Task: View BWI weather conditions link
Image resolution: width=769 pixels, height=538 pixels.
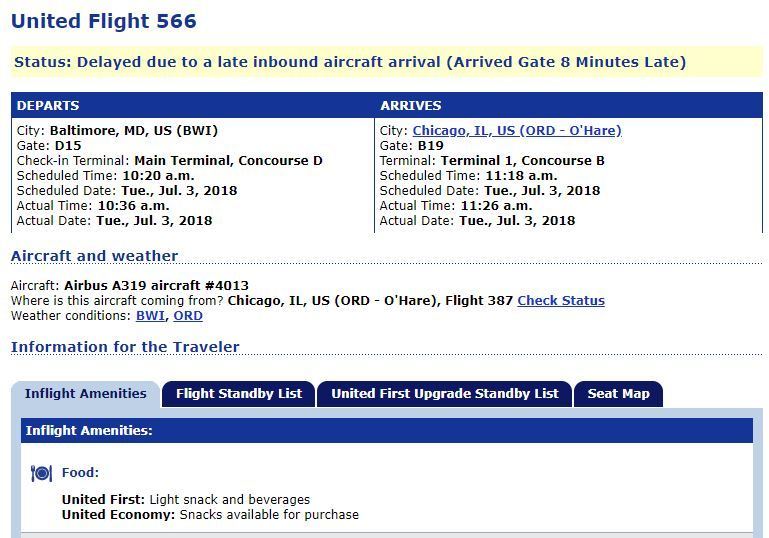Action: pos(150,316)
